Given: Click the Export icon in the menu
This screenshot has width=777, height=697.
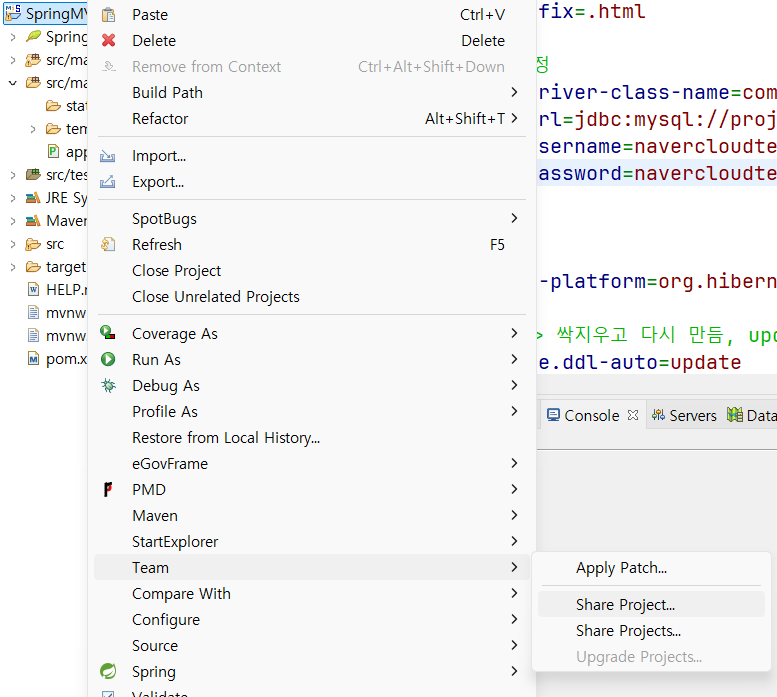Looking at the screenshot, I should (108, 182).
